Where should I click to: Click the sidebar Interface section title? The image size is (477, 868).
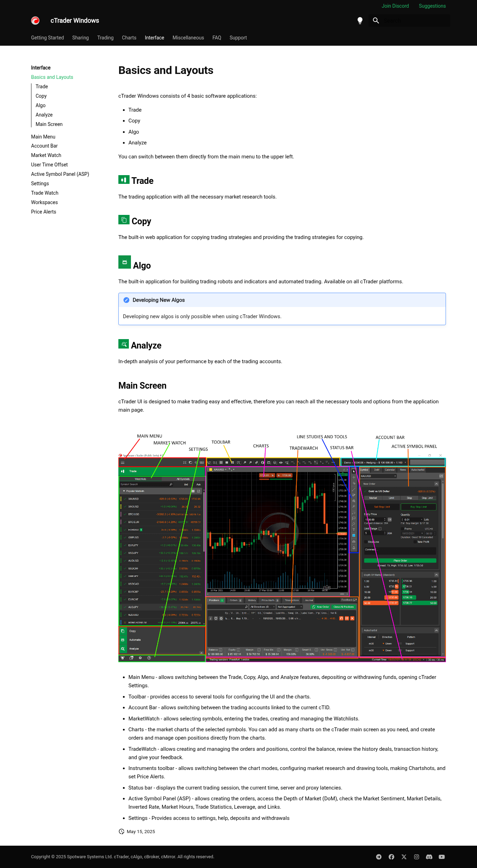coord(41,68)
